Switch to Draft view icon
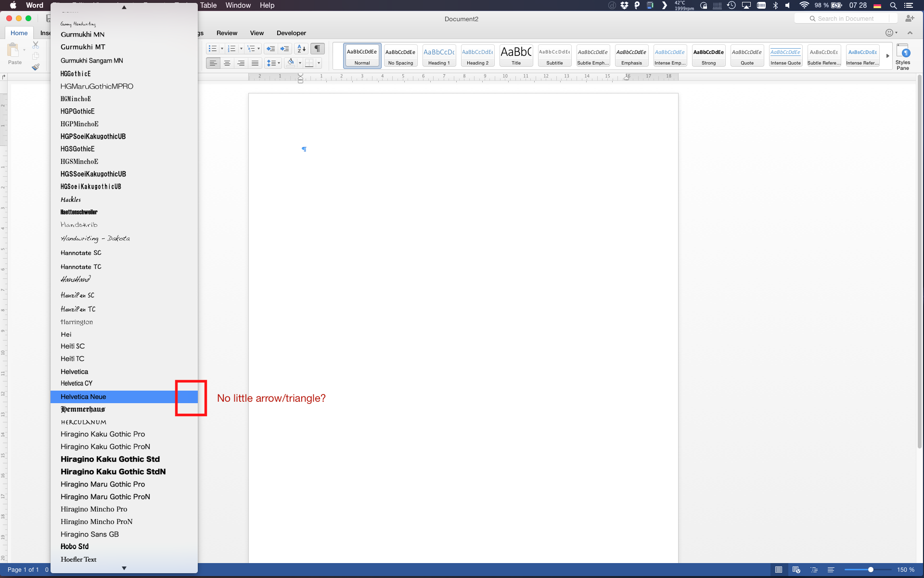The width and height of the screenshot is (924, 578). 831,570
